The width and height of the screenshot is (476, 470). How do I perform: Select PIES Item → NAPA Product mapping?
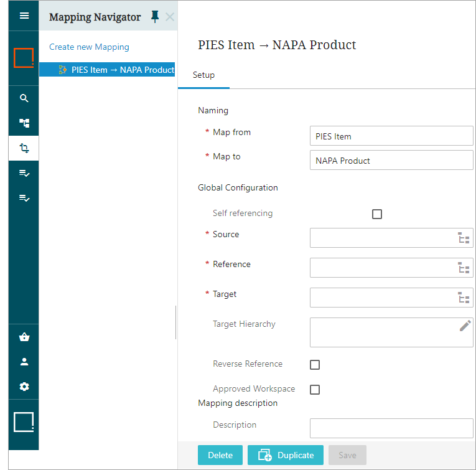[x=123, y=70]
